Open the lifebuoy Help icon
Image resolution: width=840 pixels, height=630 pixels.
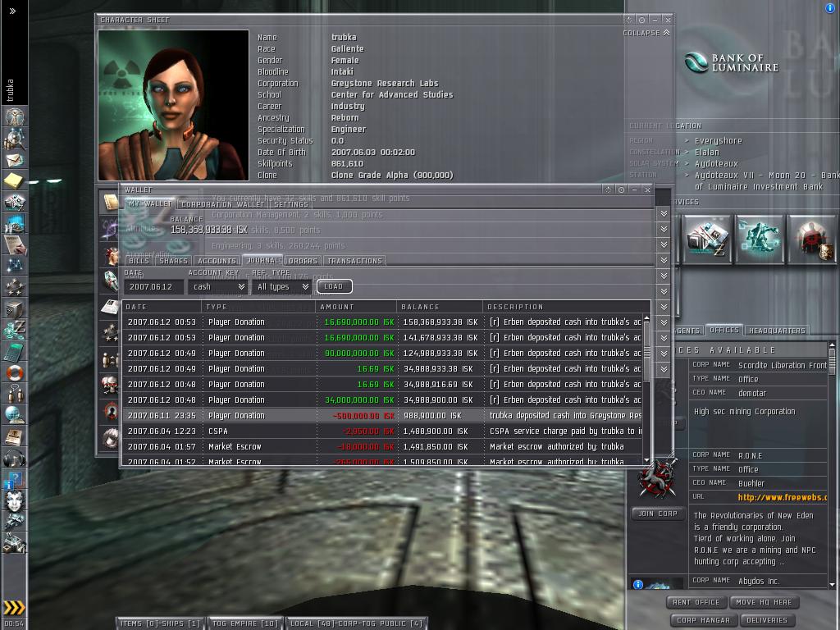pos(15,372)
